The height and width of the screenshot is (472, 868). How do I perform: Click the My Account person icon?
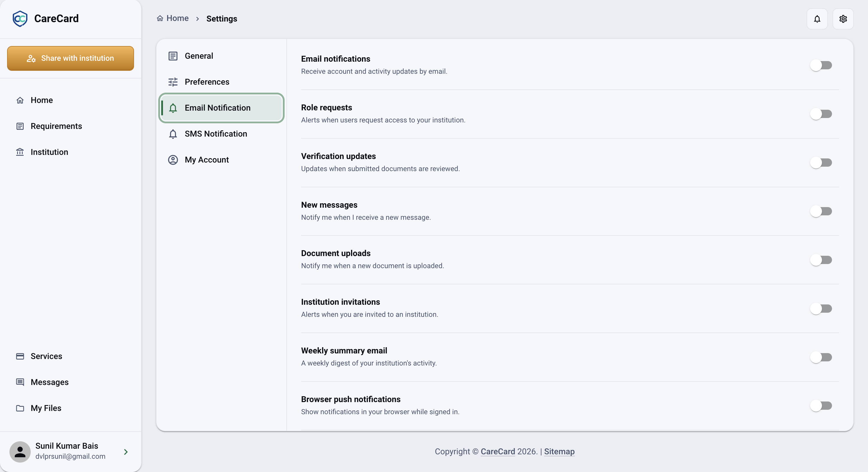[x=173, y=160]
